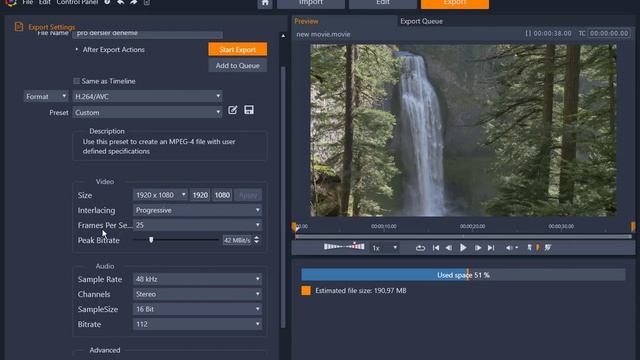Screen dimensions: 640x360
Task: Click the scroll-up arrow of settings panel
Action: [x=283, y=36]
